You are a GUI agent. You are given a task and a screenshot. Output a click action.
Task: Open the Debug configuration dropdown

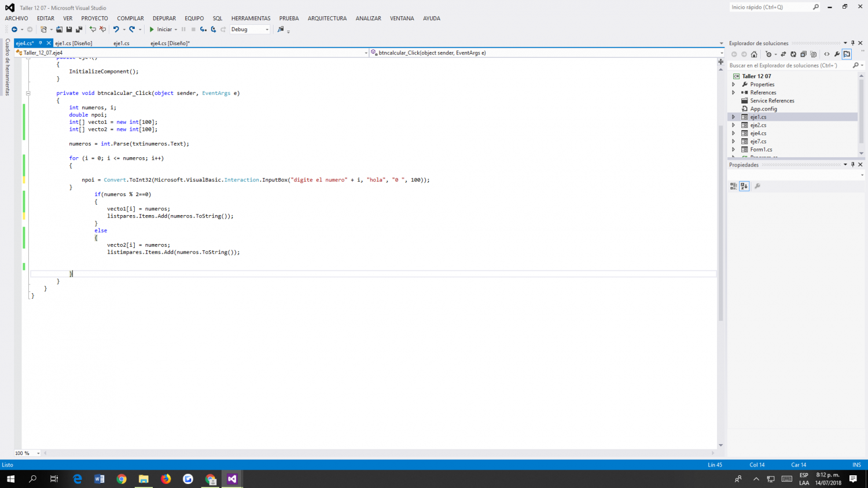[x=267, y=29]
